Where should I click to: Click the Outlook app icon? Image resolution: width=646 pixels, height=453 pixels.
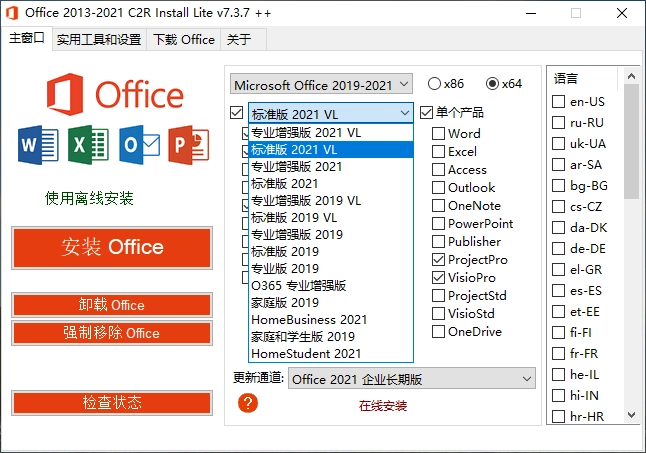point(139,145)
